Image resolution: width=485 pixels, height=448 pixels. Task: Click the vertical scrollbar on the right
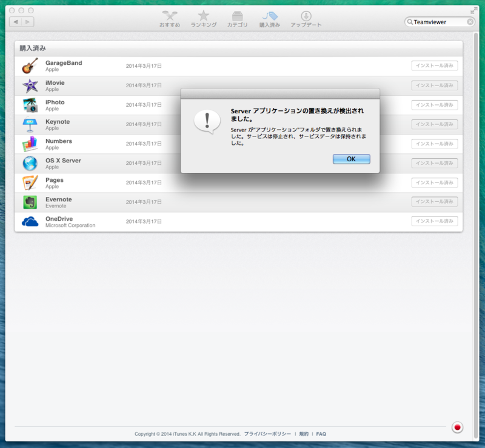476,235
